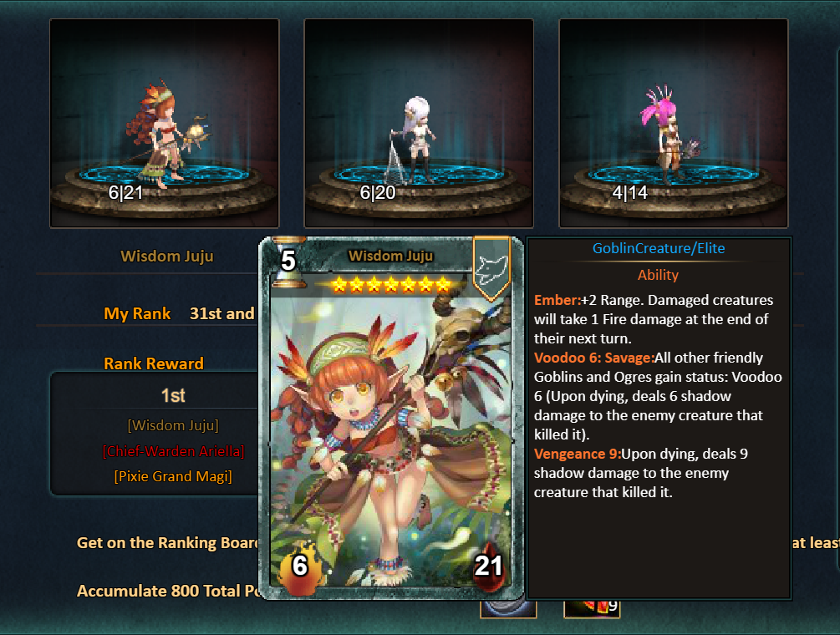Click the seven gold stars rating row
Viewport: 840px width, 635px height.
click(390, 284)
